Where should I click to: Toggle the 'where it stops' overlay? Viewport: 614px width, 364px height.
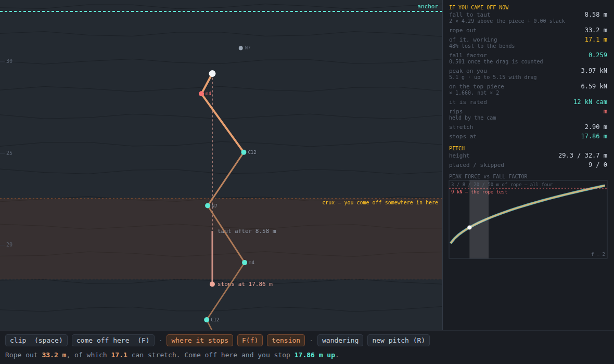[200, 341]
